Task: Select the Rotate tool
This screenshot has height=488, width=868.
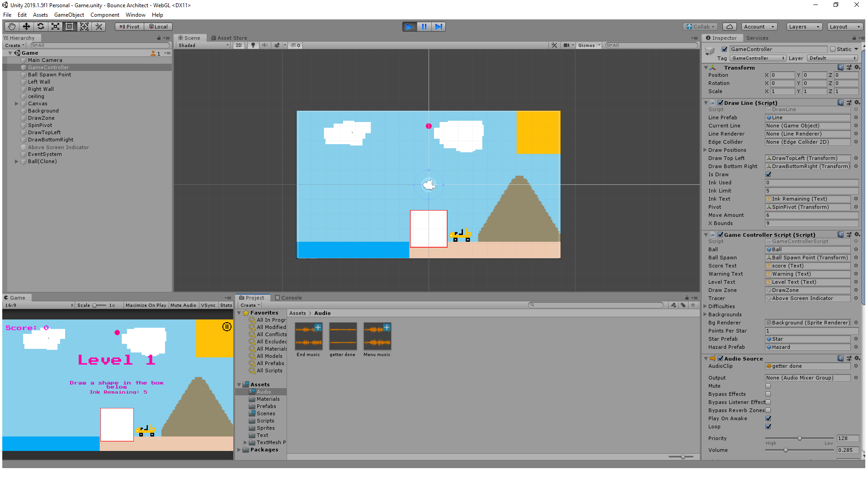Action: click(x=41, y=27)
